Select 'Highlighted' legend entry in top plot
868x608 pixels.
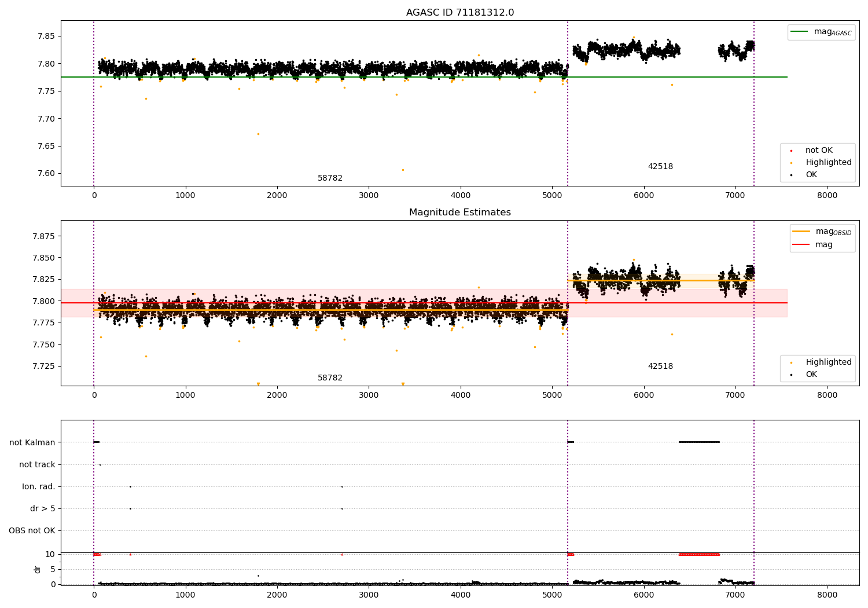tap(822, 163)
